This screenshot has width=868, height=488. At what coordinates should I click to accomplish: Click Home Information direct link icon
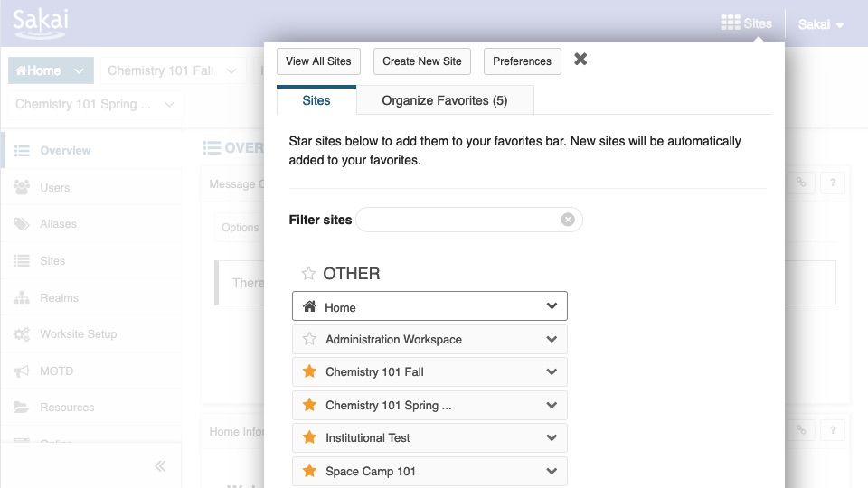coord(801,430)
